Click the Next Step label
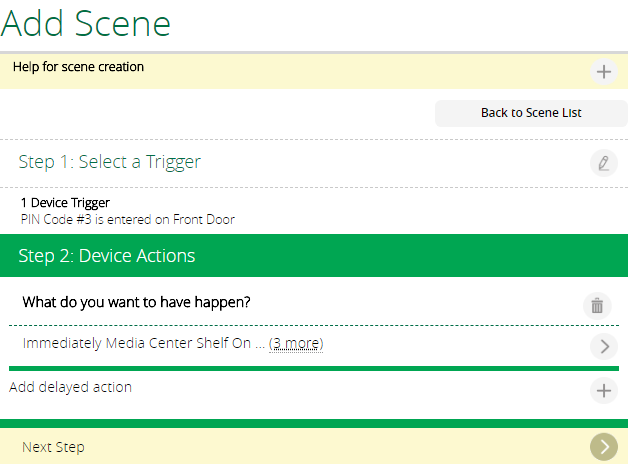Image resolution: width=632 pixels, height=466 pixels. click(x=53, y=447)
